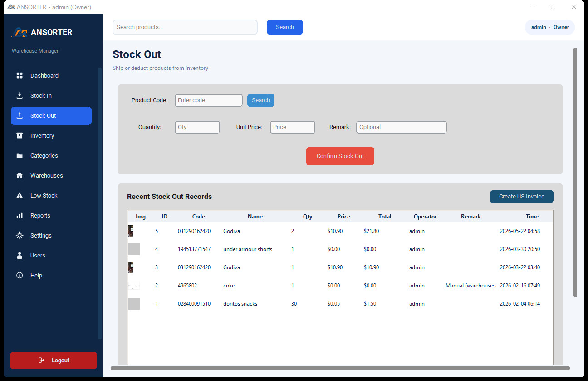Click the horizontal scrollbar at bottom
Screen dimensions: 588x381
pyautogui.click(x=340, y=368)
